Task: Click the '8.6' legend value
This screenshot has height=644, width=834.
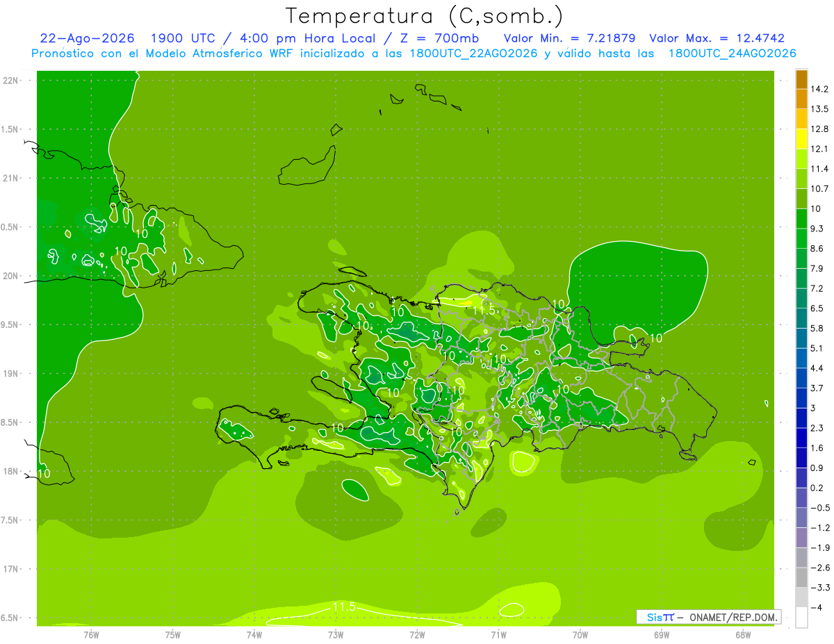Action: [x=817, y=248]
